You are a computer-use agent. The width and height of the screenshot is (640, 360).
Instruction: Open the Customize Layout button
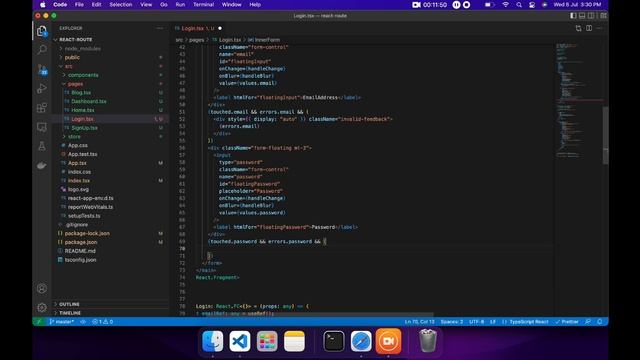point(603,16)
